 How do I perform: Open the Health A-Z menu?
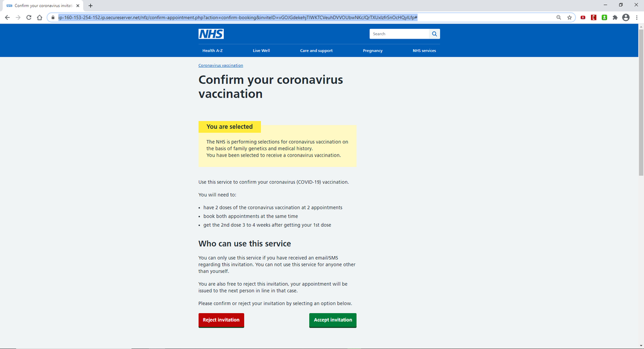(x=213, y=50)
